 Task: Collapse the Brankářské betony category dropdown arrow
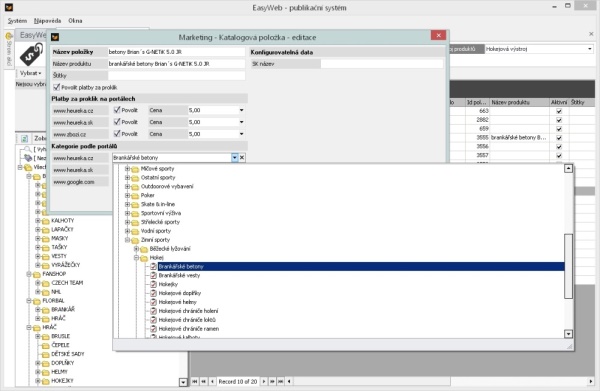[235, 158]
